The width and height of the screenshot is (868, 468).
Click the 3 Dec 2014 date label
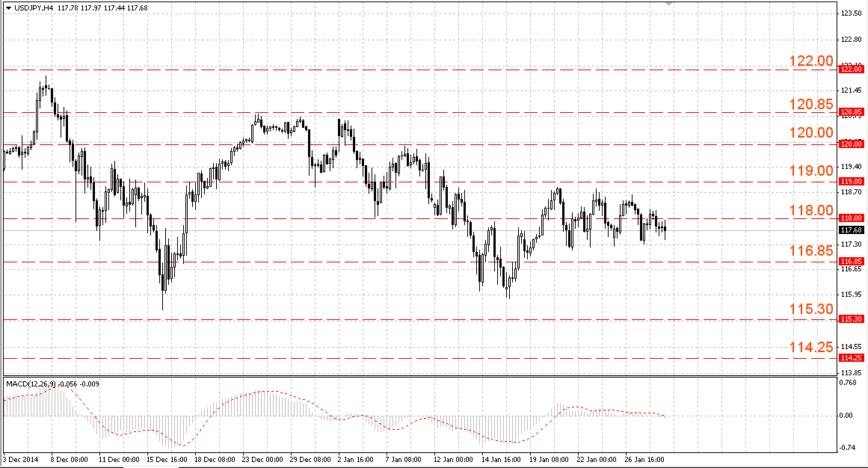20,460
